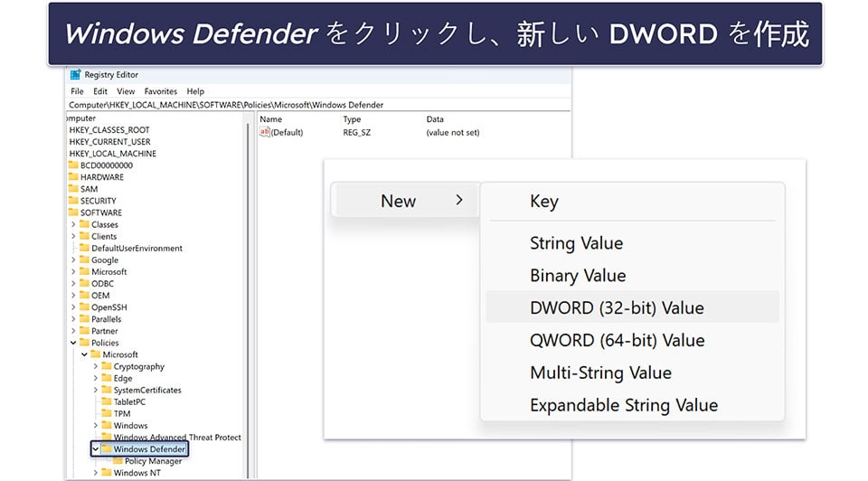The image size is (868, 481).
Task: Click the tree pane vertical scrollbar
Action: [248, 299]
